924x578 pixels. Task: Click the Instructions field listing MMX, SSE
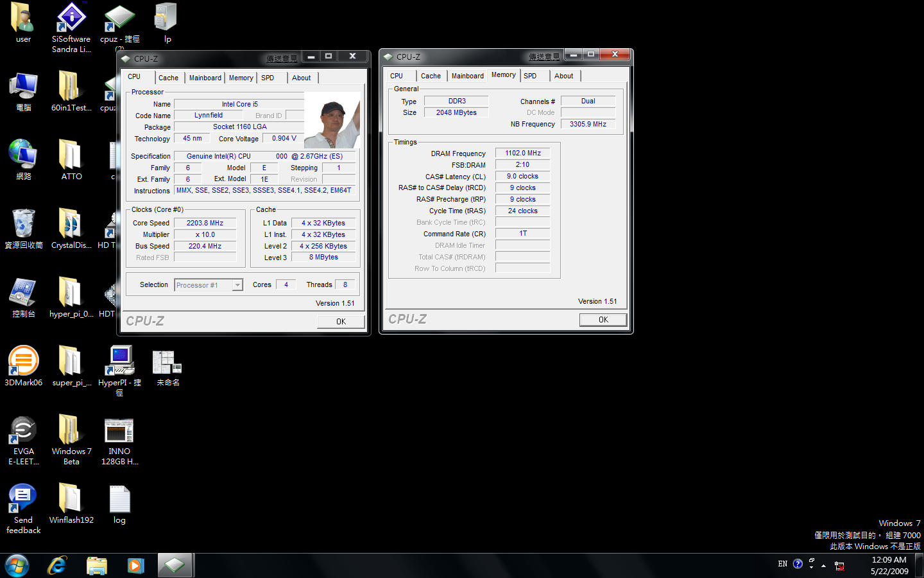[x=264, y=190]
